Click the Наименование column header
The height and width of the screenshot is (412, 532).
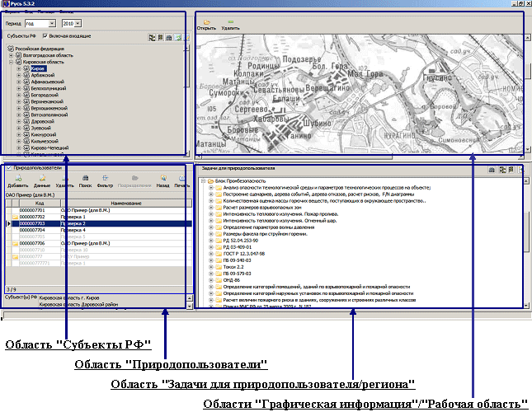(x=130, y=202)
